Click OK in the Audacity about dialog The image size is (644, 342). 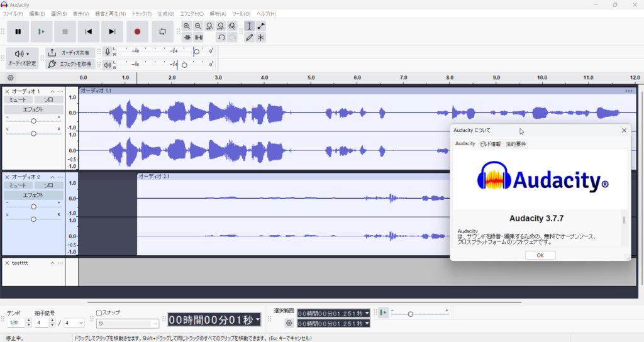coord(540,255)
